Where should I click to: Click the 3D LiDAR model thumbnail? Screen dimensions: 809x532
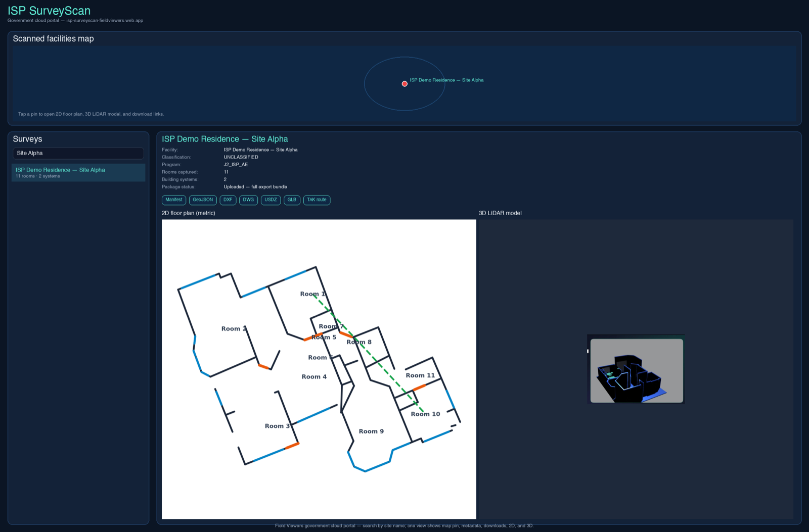pyautogui.click(x=636, y=369)
